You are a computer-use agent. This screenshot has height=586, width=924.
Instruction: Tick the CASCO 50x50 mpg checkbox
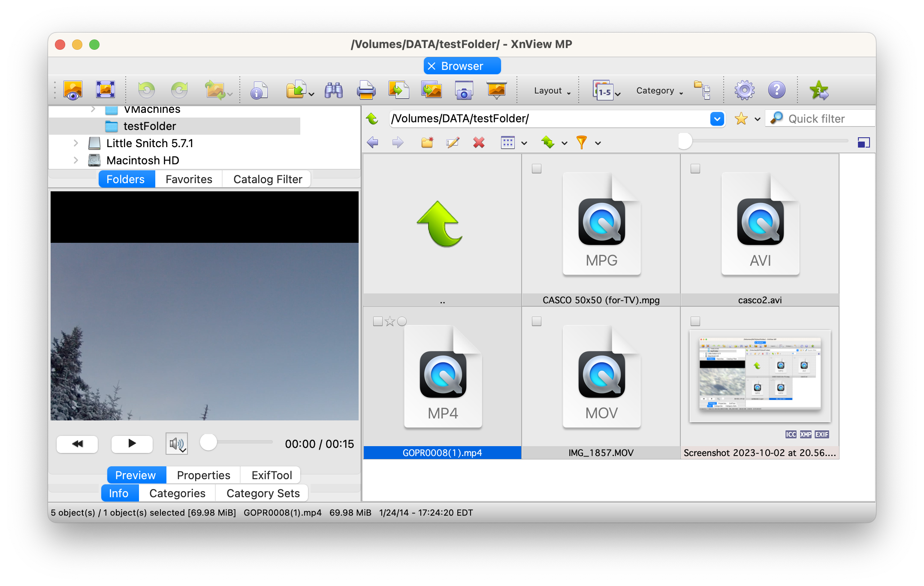537,169
